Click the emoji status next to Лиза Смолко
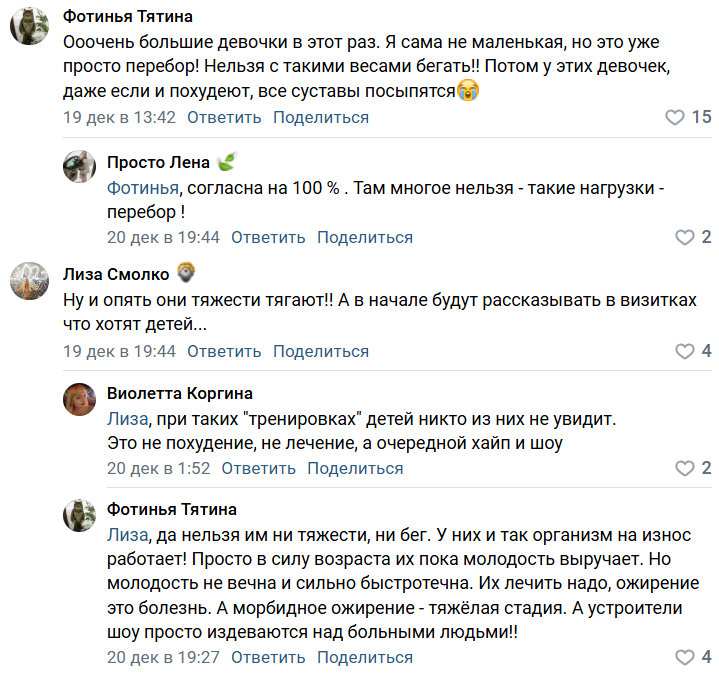This screenshot has height=673, width=719. (x=186, y=273)
